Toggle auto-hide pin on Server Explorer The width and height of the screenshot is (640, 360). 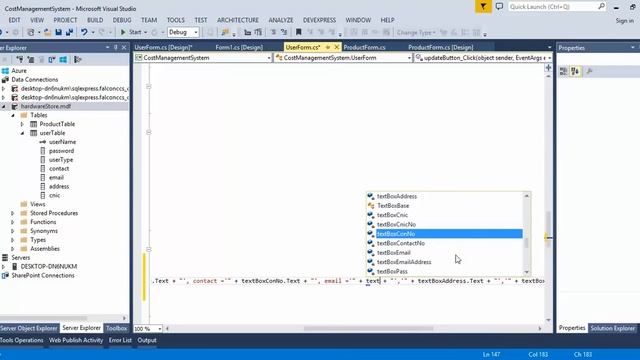(116, 48)
